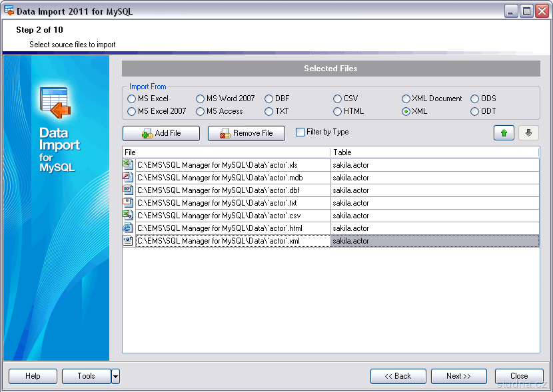Click the XML icon beside actor.xml
The width and height of the screenshot is (553, 392).
point(128,240)
